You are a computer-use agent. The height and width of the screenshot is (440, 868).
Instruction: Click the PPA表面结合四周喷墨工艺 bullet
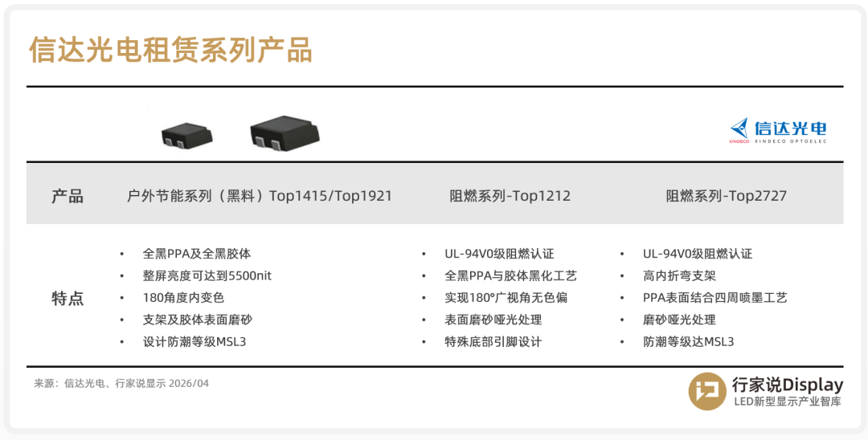(714, 297)
